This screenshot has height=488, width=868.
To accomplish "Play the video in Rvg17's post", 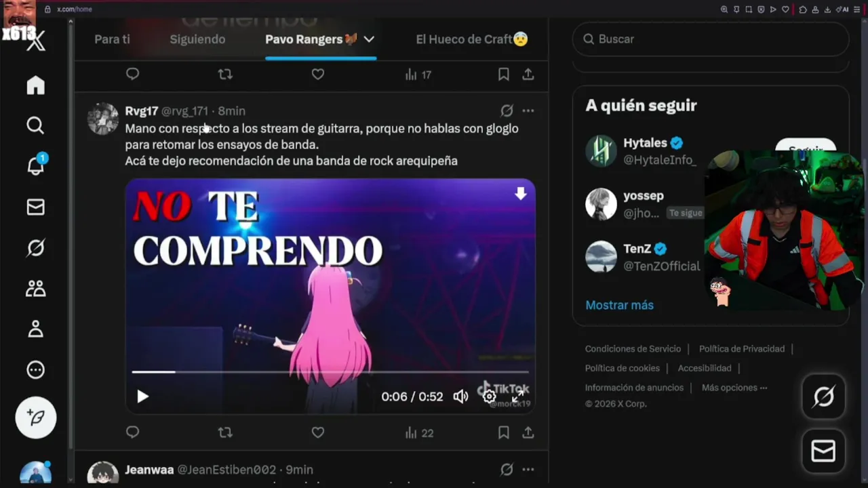I will [x=142, y=396].
